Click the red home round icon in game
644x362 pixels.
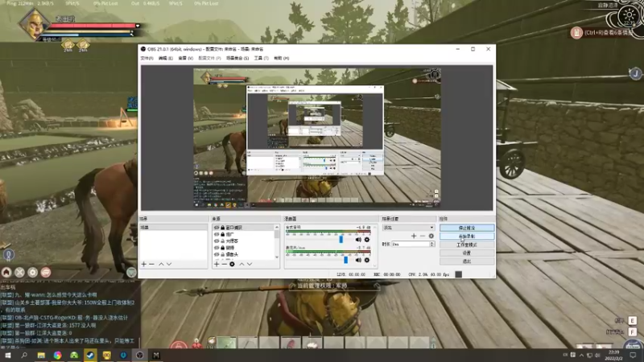(6, 272)
